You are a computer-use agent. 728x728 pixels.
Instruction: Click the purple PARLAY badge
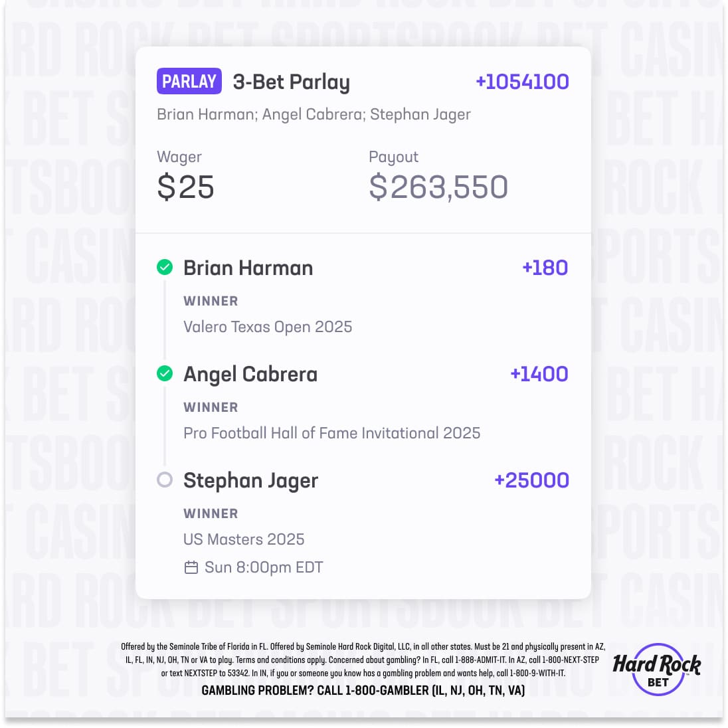(189, 82)
